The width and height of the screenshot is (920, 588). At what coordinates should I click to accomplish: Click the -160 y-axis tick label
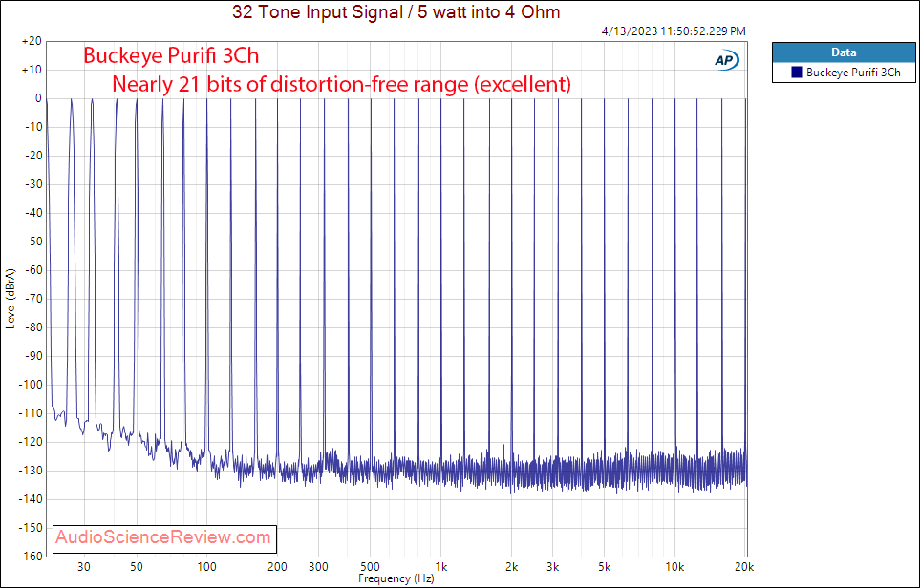[x=31, y=556]
